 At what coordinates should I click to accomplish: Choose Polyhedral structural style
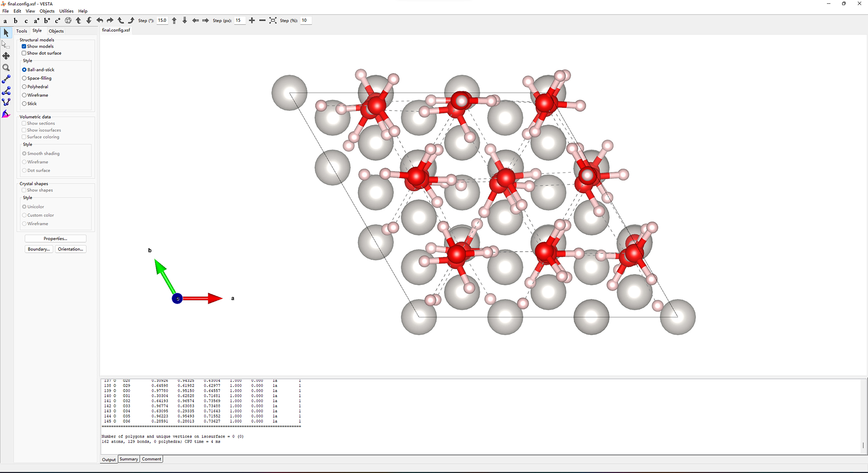[24, 87]
